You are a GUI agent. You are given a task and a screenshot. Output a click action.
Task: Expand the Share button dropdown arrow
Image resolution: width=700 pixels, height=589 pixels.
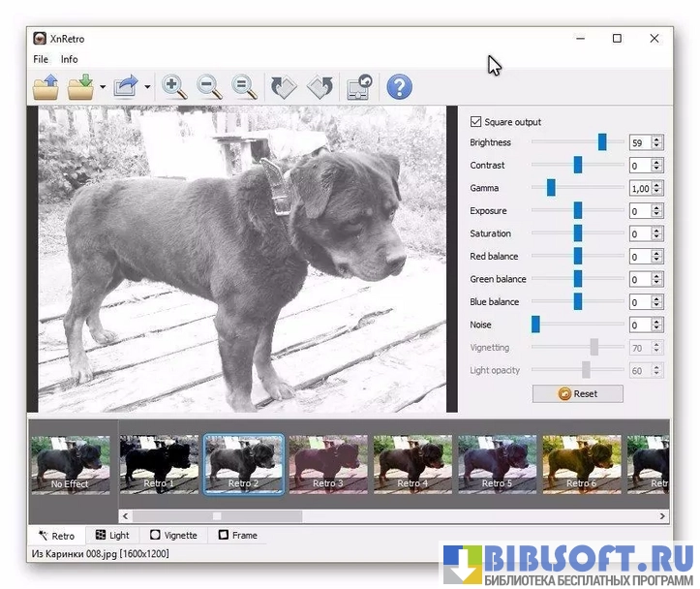click(148, 88)
